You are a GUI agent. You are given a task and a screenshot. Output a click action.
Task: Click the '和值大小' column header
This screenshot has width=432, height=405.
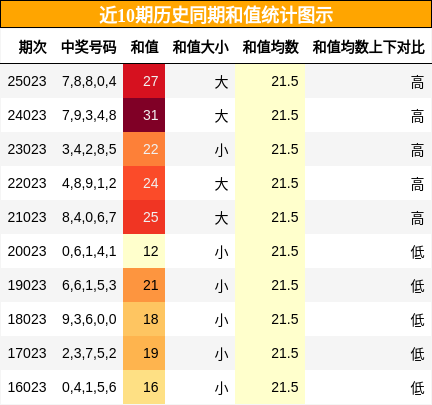click(200, 47)
